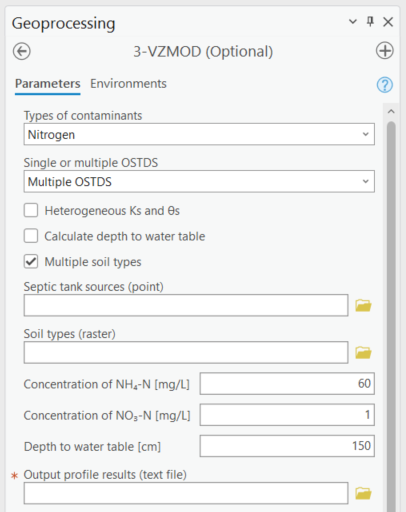Click the Concentration of NH4-N label
The width and height of the screenshot is (406, 512).
click(107, 384)
